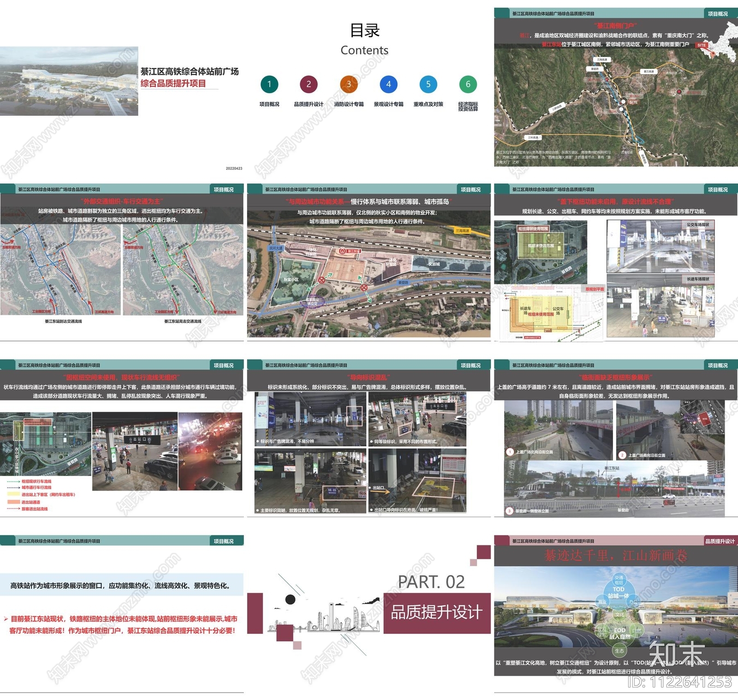
Task: Click the EOD 融入自然 circle
Action: click(620, 634)
